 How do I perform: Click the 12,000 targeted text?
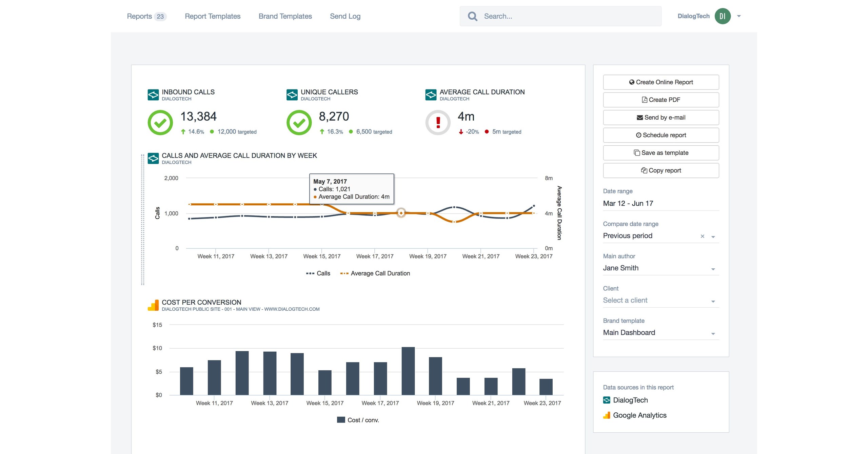(237, 131)
